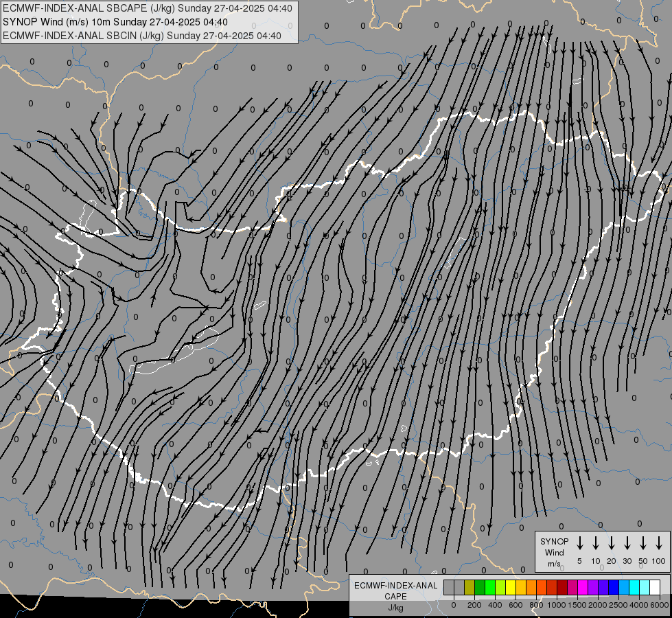Click the 800 tick label on CAPE scale
The height and width of the screenshot is (618, 672).
[536, 605]
